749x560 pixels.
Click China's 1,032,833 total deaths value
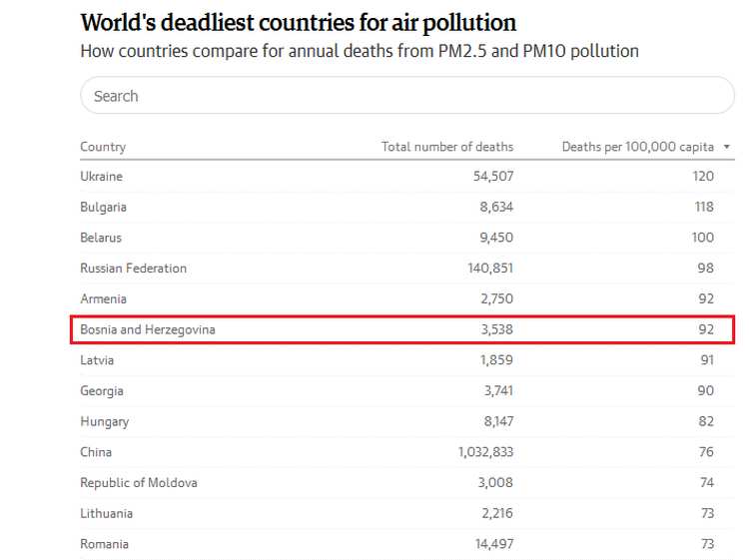[x=485, y=452]
